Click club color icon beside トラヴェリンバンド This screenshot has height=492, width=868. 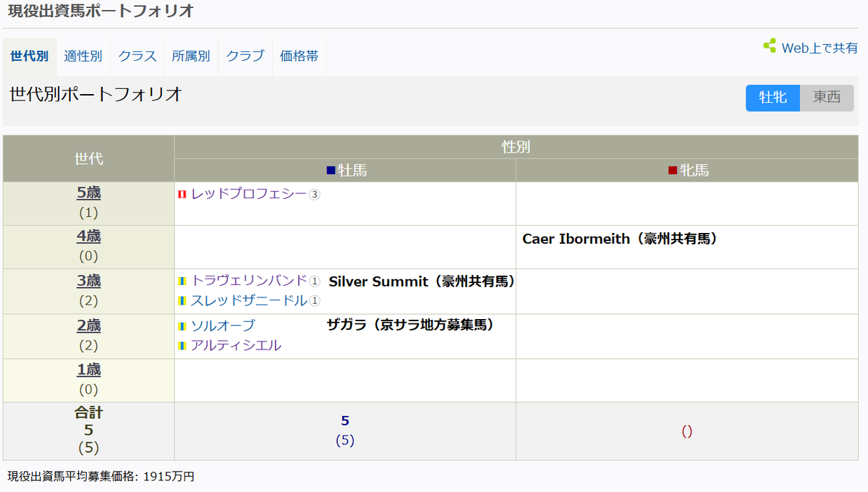coord(183,281)
